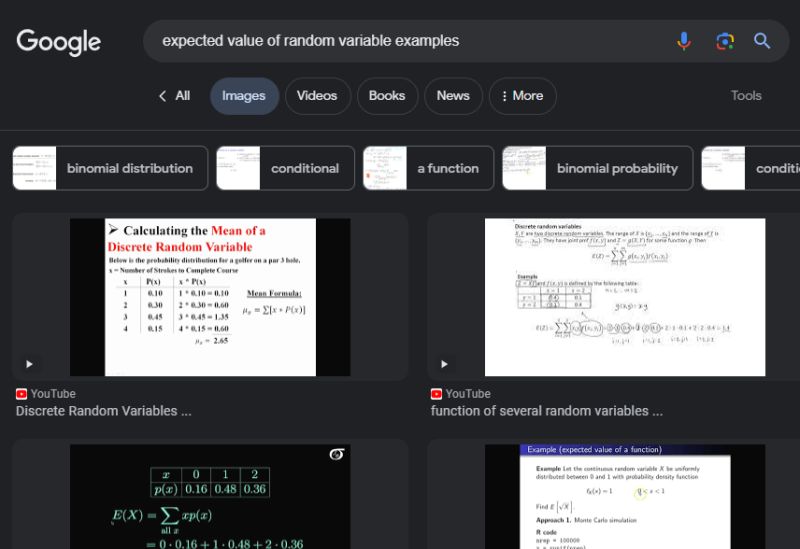Start voice search with microphone icon

click(x=684, y=41)
